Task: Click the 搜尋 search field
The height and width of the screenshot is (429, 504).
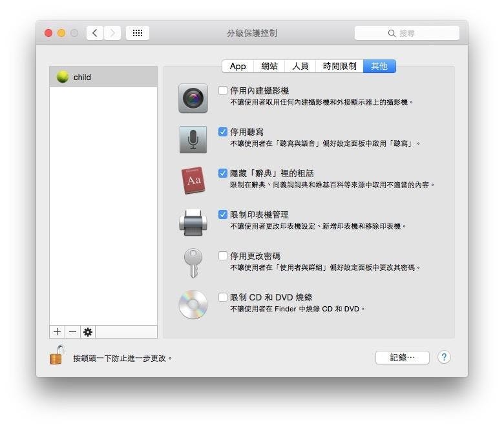Action: click(x=407, y=33)
